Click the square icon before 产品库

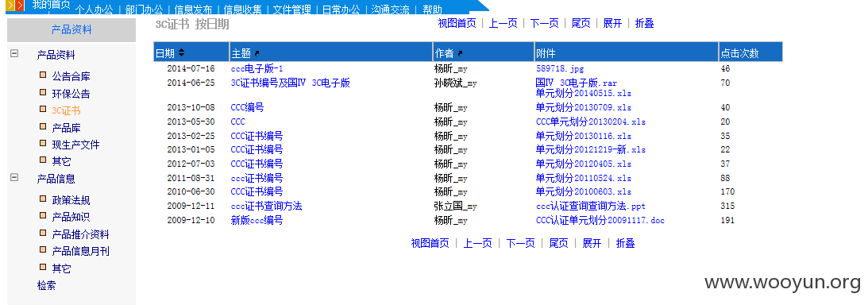(x=43, y=126)
